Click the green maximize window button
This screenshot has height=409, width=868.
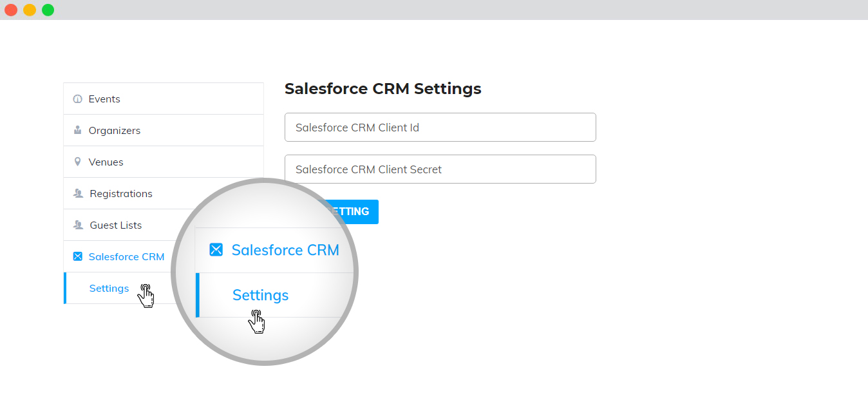coord(48,10)
